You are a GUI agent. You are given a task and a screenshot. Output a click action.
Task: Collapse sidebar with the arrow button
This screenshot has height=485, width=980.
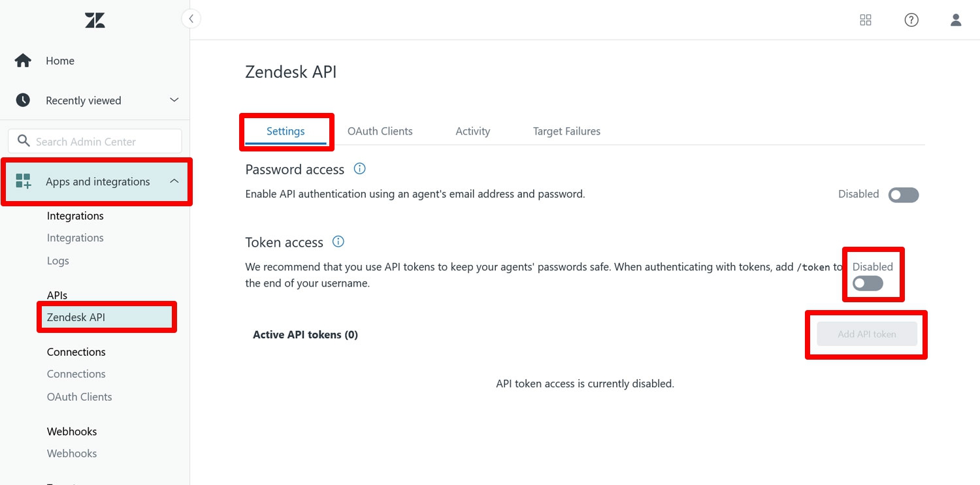point(191,19)
